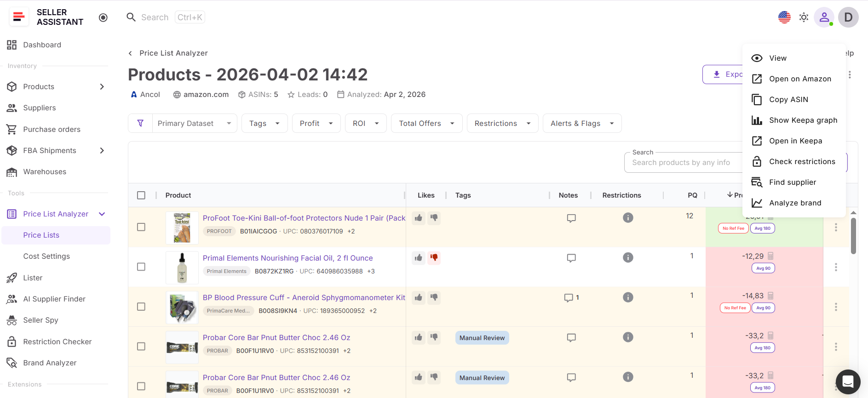Click ProFoot product thumbnail image
The height and width of the screenshot is (398, 868).
point(182,227)
